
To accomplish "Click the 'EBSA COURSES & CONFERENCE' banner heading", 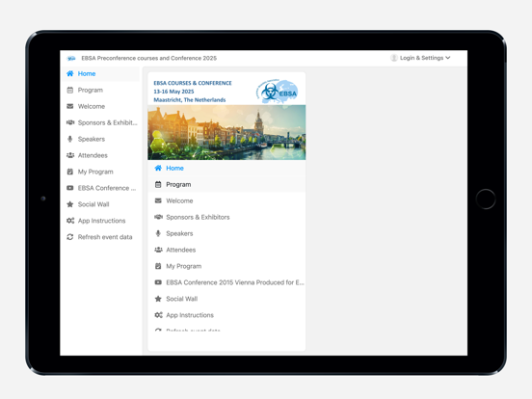I will point(193,83).
